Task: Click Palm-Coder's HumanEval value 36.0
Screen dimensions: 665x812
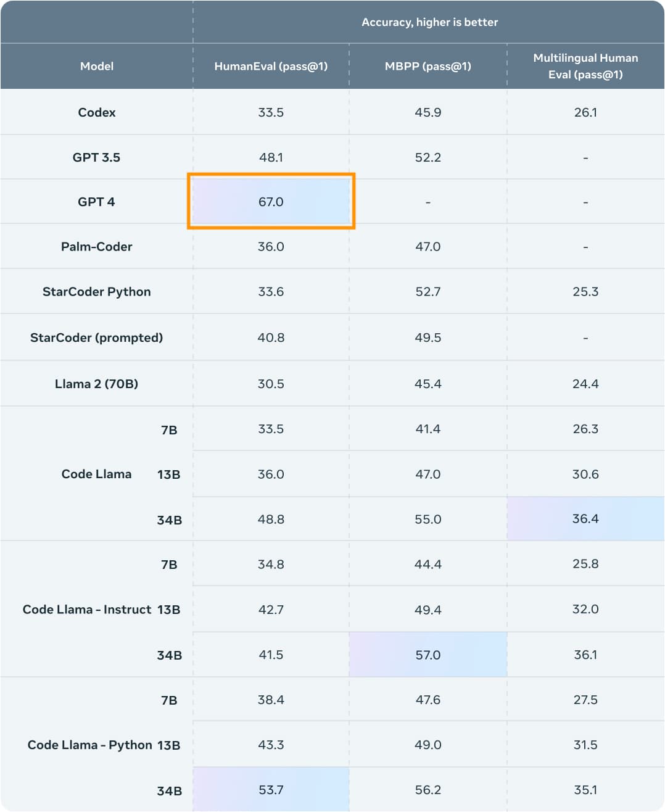Action: tap(271, 247)
